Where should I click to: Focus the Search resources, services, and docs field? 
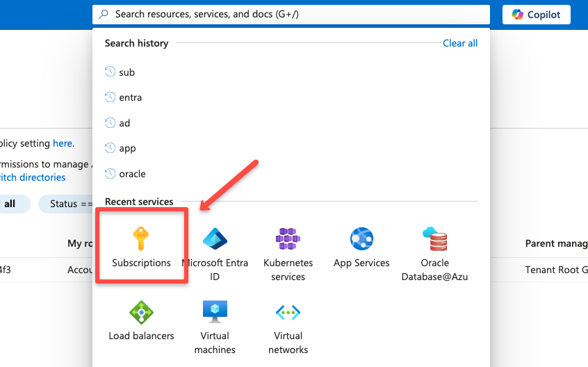291,14
